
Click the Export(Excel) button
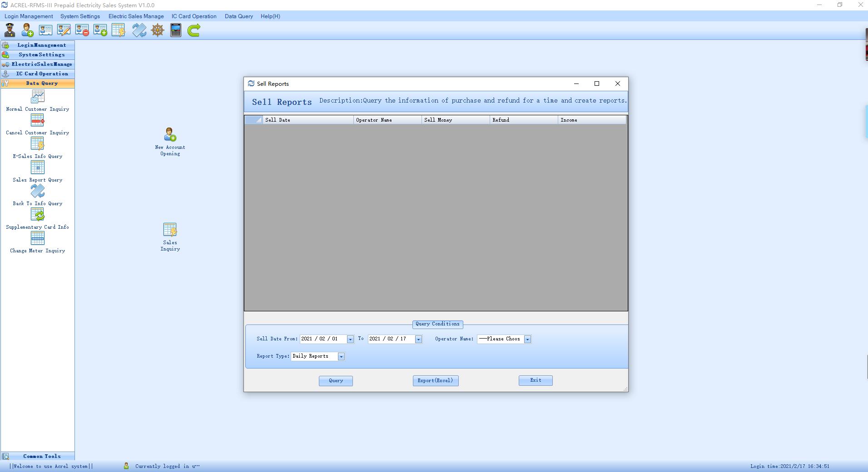[436, 381]
